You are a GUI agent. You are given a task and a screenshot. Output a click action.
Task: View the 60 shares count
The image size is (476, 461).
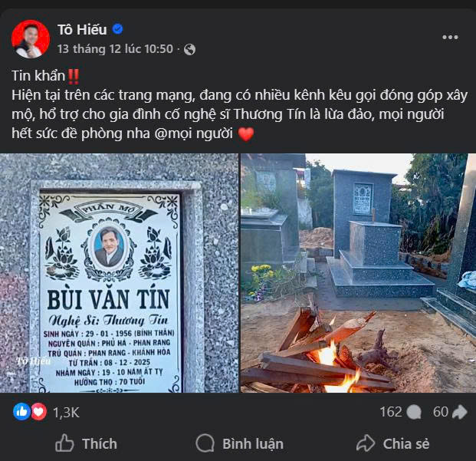pos(441,412)
